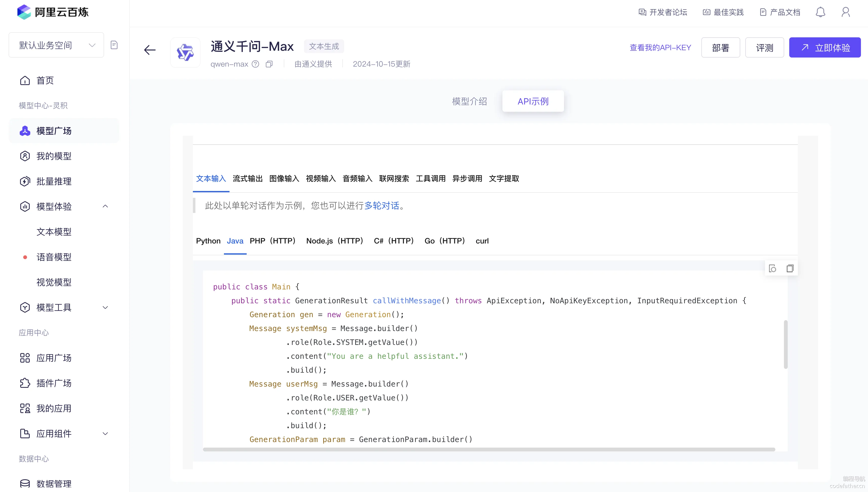
Task: Open the 工具调用 tab
Action: click(430, 178)
